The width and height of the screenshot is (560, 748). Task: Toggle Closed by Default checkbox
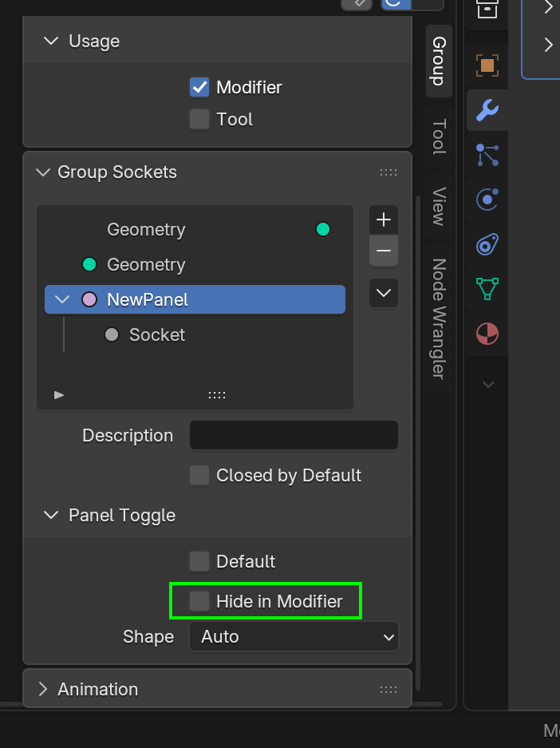point(199,475)
